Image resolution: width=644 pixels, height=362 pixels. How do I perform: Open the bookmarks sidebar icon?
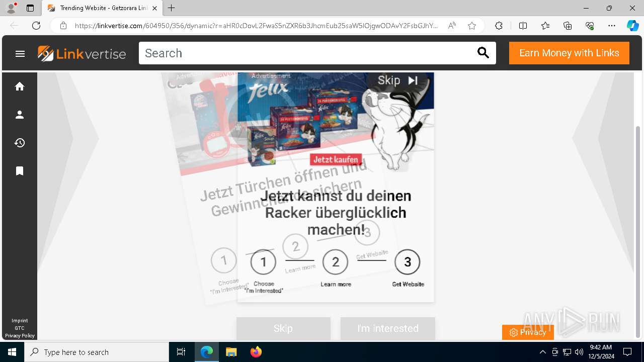(x=20, y=171)
